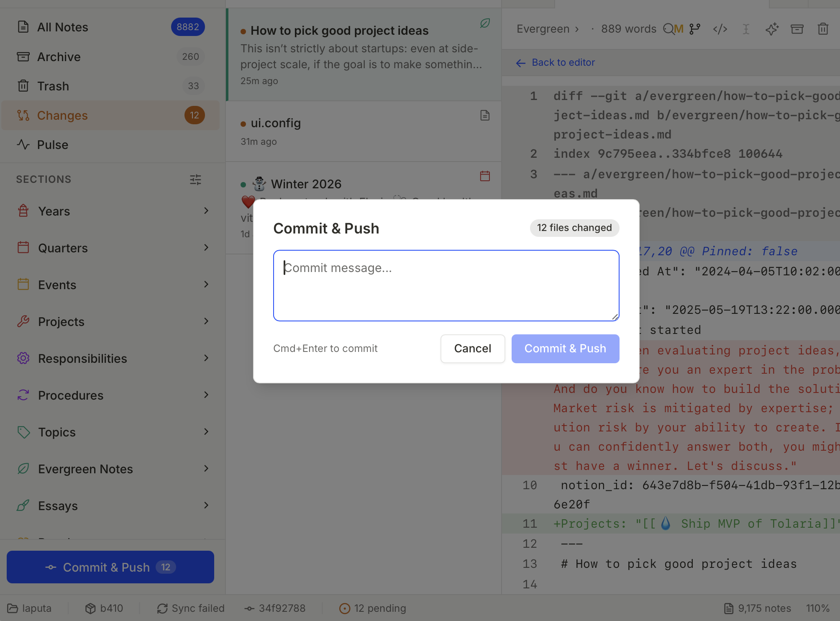Viewport: 840px width, 621px height.
Task: Expand the Evergreen Notes section
Action: tap(206, 469)
